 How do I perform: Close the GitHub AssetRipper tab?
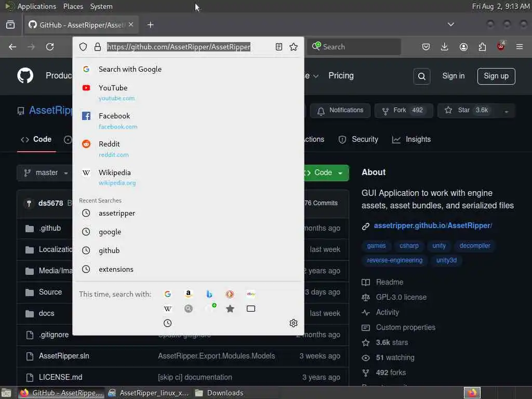[x=131, y=24]
